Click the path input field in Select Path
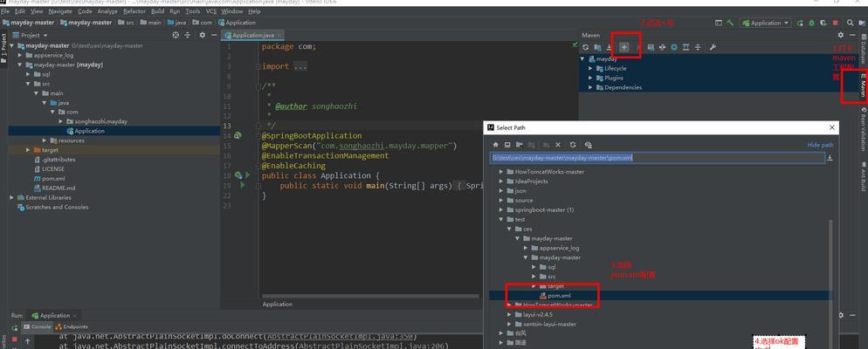 tap(658, 158)
